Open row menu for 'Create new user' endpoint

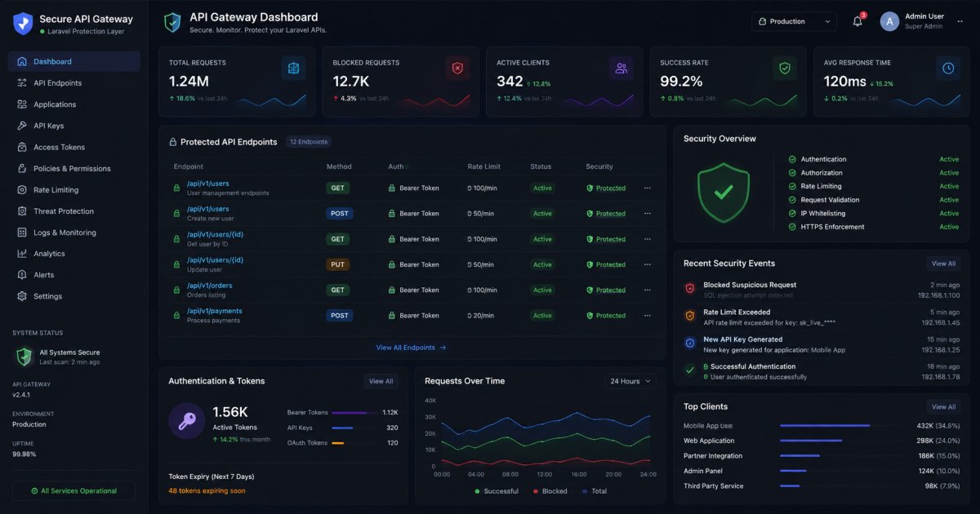[648, 213]
